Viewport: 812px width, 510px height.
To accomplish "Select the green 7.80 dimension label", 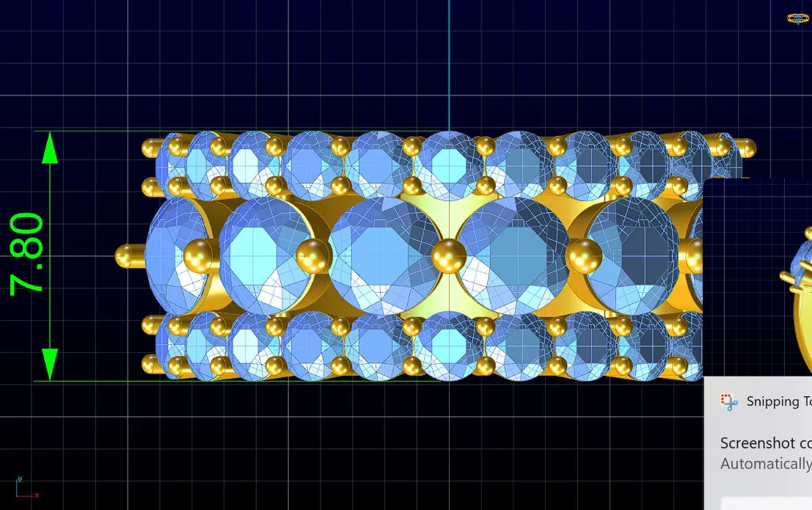I will click(26, 255).
